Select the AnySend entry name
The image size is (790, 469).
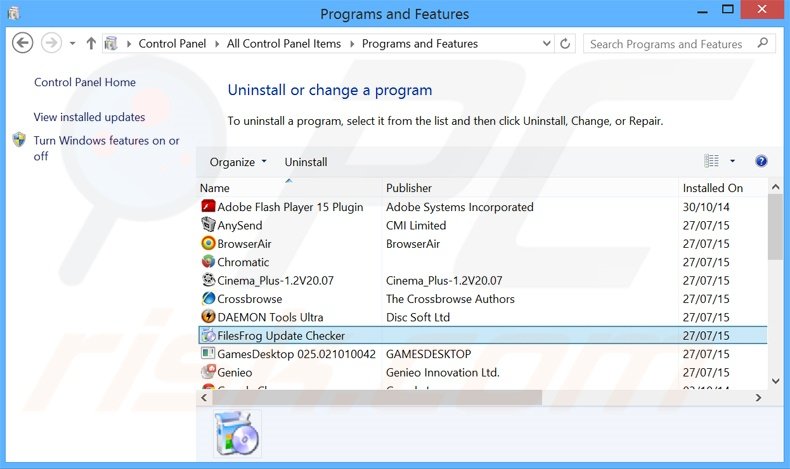[x=240, y=226]
